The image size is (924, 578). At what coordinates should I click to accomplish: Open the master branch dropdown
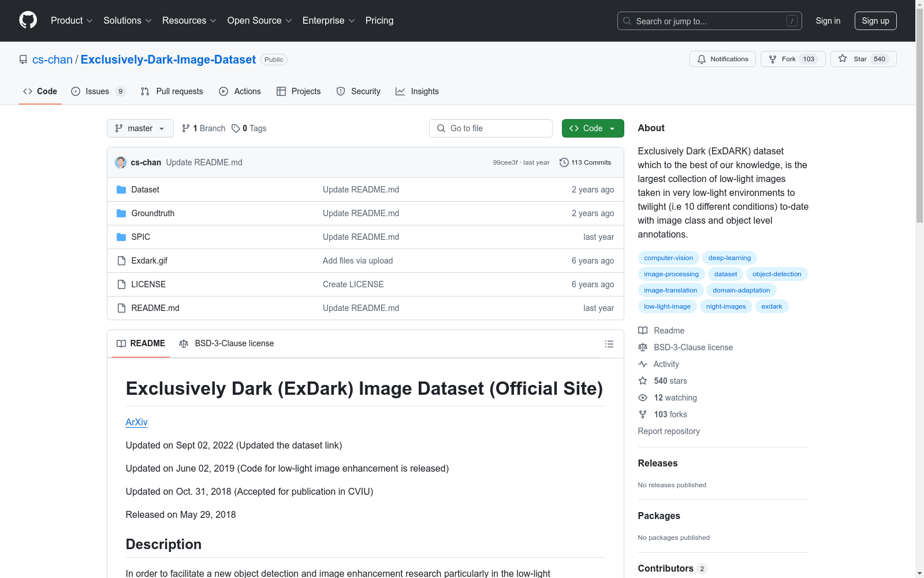(x=140, y=128)
